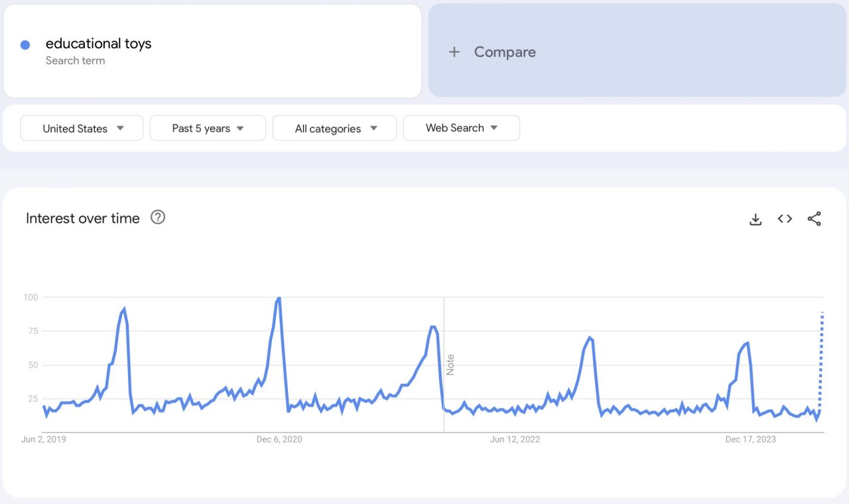This screenshot has width=849, height=504.
Task: Share the Interest over time chart
Action: coord(814,218)
